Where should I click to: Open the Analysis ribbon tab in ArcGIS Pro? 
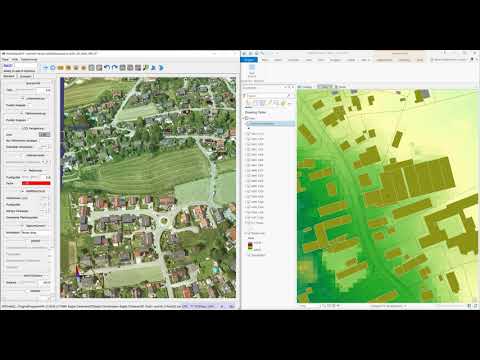(293, 60)
